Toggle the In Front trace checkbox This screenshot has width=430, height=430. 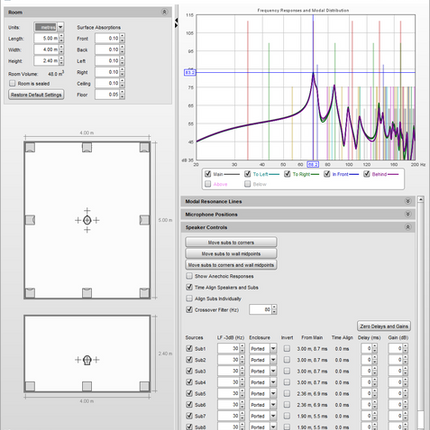coord(327,174)
